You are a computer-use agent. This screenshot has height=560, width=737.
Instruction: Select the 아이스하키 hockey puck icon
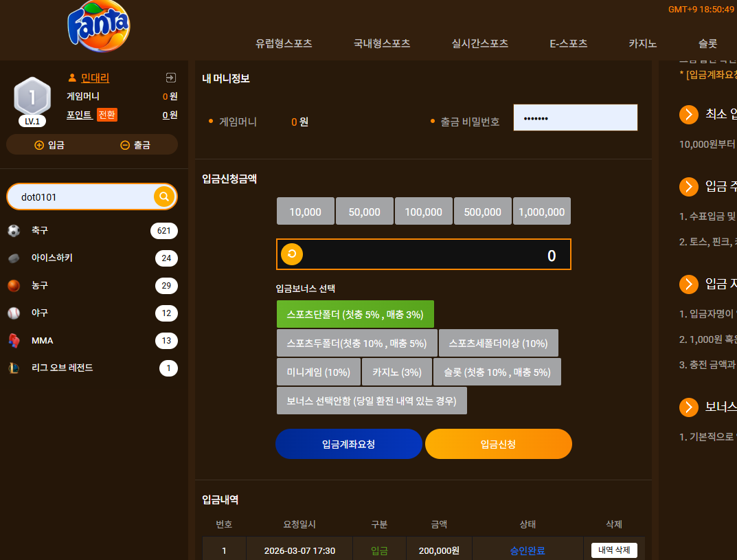[x=14, y=258]
